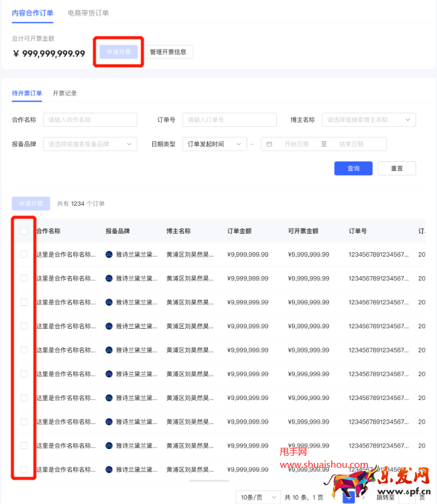Click the 结束日期 end date field
437x504 pixels.
351,144
